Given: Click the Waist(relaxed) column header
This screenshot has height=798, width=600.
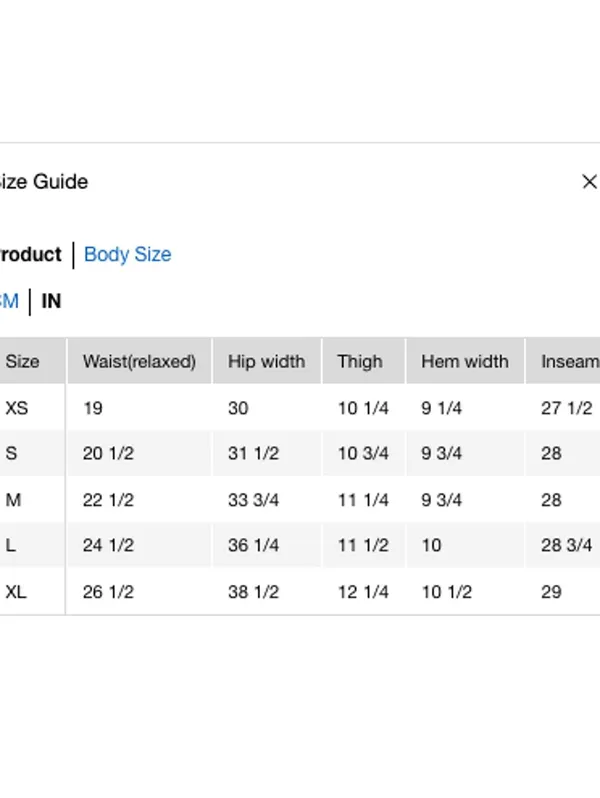Looking at the screenshot, I should (139, 361).
